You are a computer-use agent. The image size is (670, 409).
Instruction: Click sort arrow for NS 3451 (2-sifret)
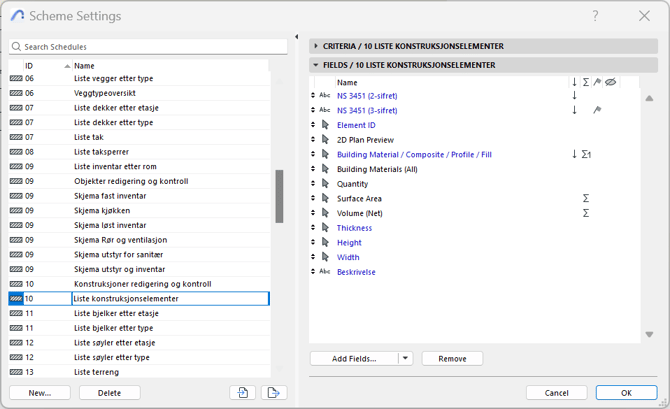574,96
